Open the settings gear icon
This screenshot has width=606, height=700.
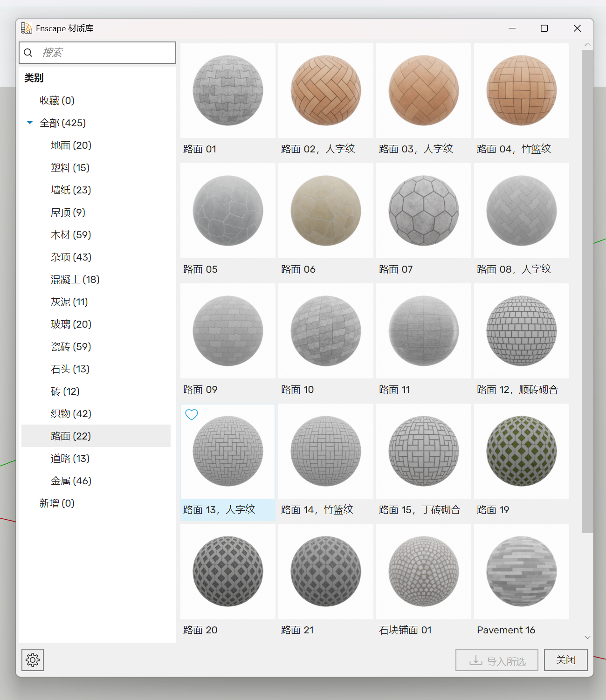pyautogui.click(x=33, y=659)
